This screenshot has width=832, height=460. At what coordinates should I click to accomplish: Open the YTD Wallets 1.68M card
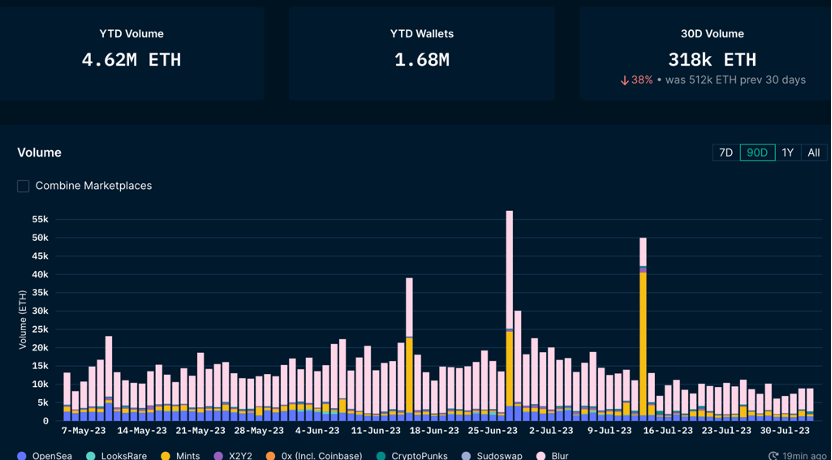click(x=422, y=53)
